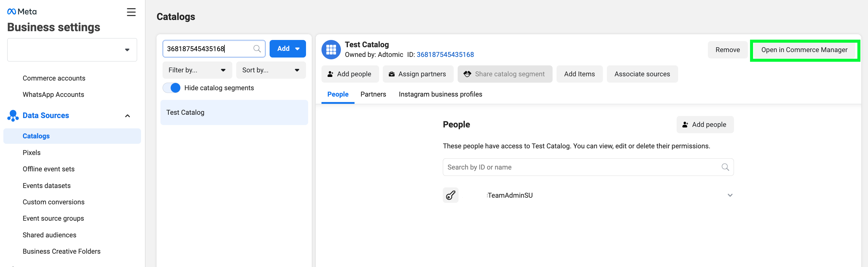Select Catalogs in sidebar
Viewport: 868px width, 267px height.
pyautogui.click(x=72, y=136)
